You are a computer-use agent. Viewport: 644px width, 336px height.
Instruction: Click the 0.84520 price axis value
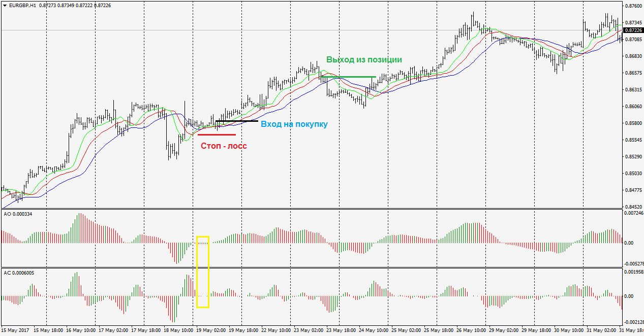pyautogui.click(x=633, y=207)
